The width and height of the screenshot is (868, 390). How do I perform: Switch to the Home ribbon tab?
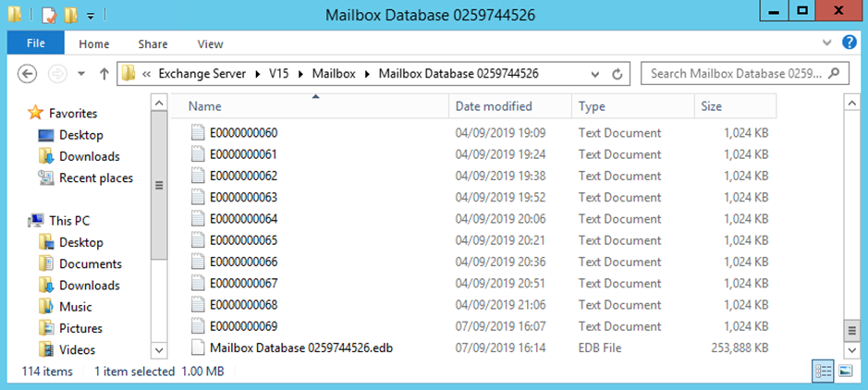(94, 44)
